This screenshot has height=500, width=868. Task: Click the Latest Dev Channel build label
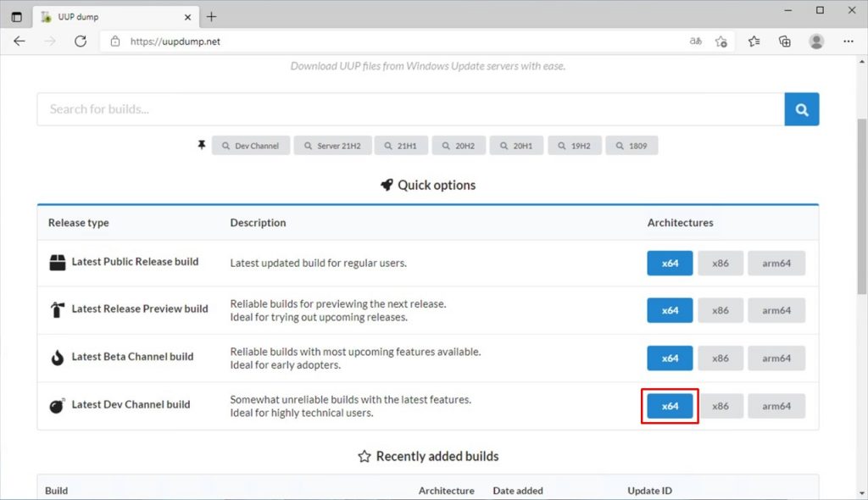[131, 404]
